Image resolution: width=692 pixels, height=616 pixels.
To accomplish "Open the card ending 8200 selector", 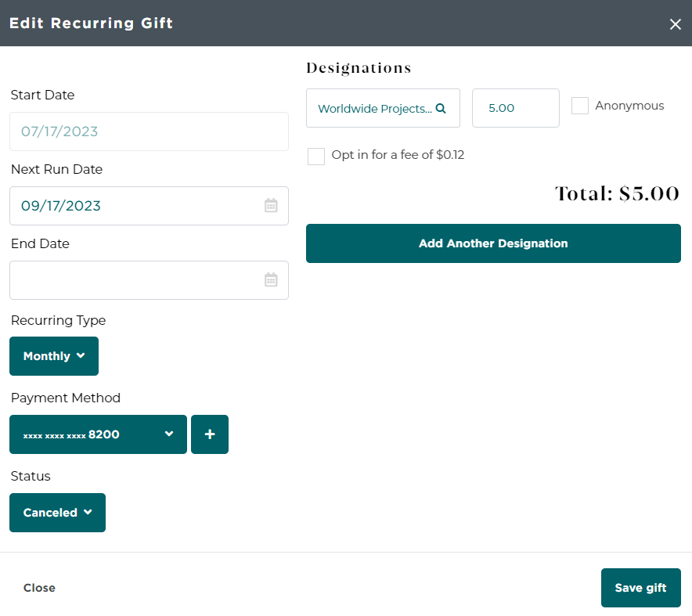I will coord(98,434).
